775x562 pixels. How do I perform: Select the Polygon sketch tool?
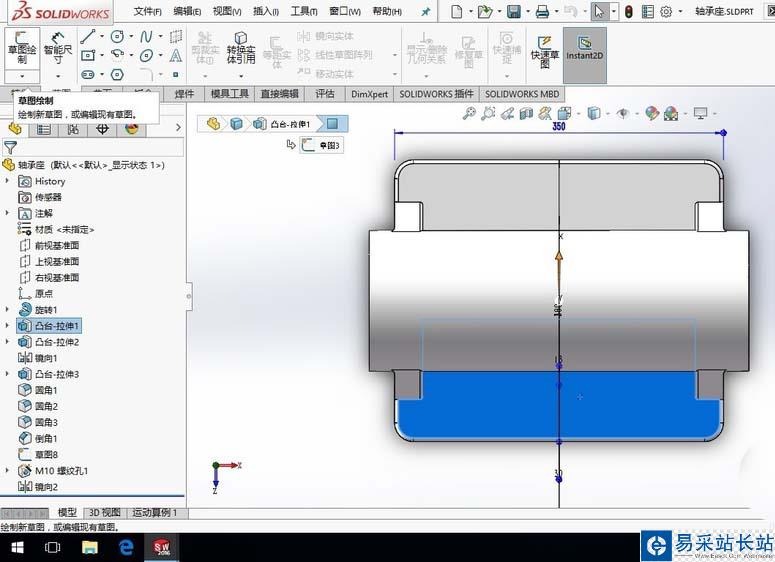click(x=117, y=75)
